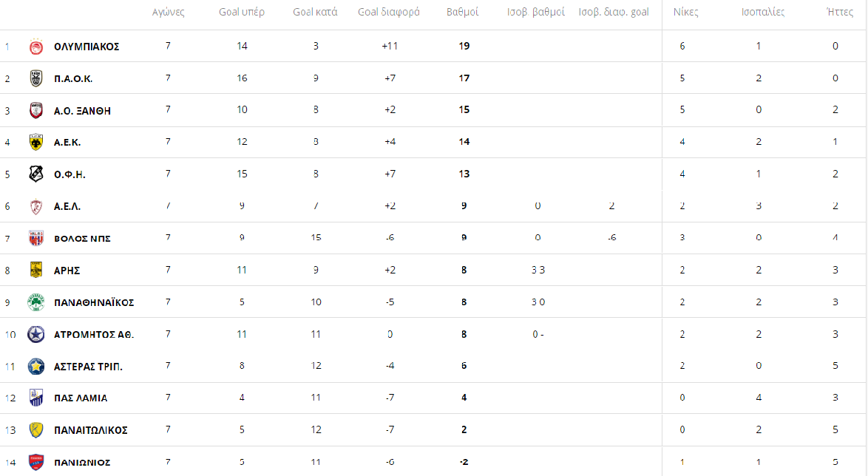Open the ΠΑΣ ΛΑΜΙΑ team link

tap(81, 398)
